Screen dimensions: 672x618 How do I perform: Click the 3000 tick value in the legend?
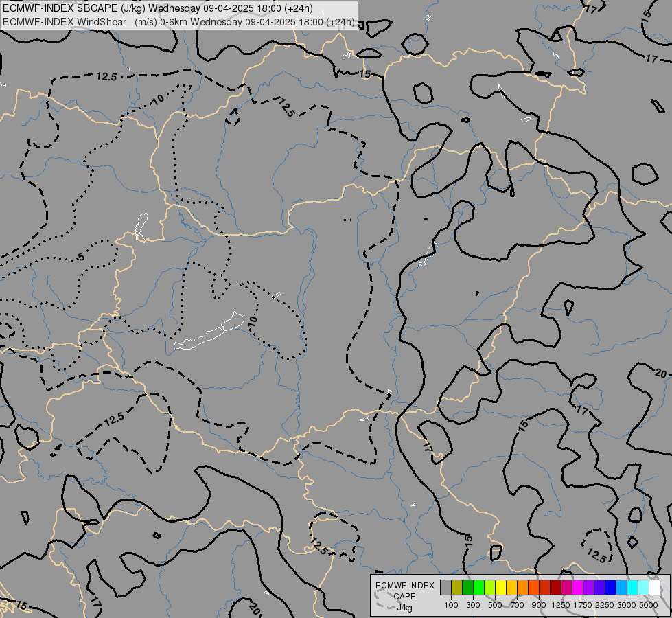(x=627, y=605)
